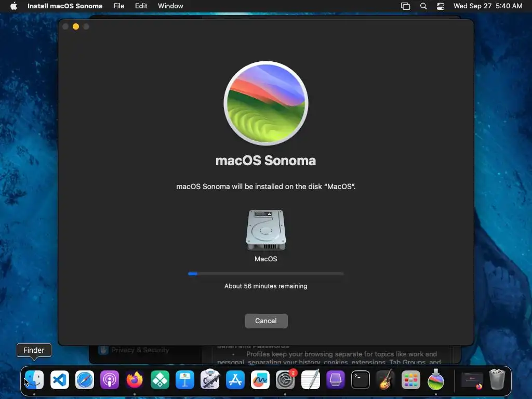Click the MacOS disk drive icon
Screen dimensions: 532x399
(x=266, y=230)
